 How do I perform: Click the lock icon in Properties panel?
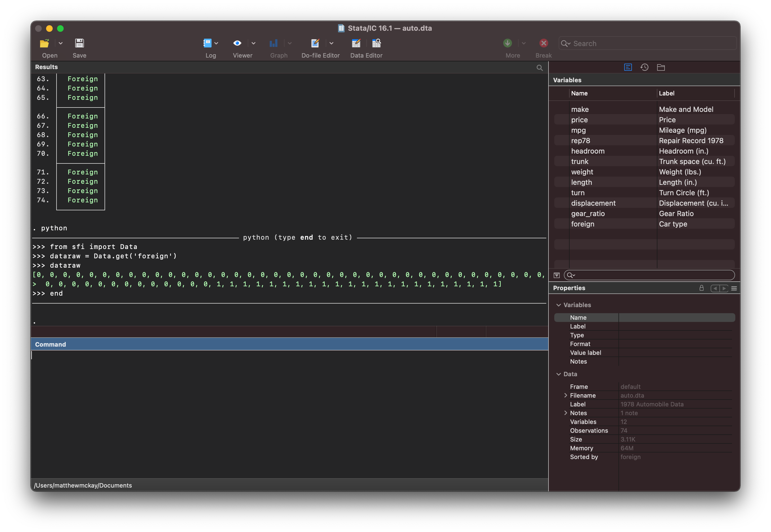[702, 288]
